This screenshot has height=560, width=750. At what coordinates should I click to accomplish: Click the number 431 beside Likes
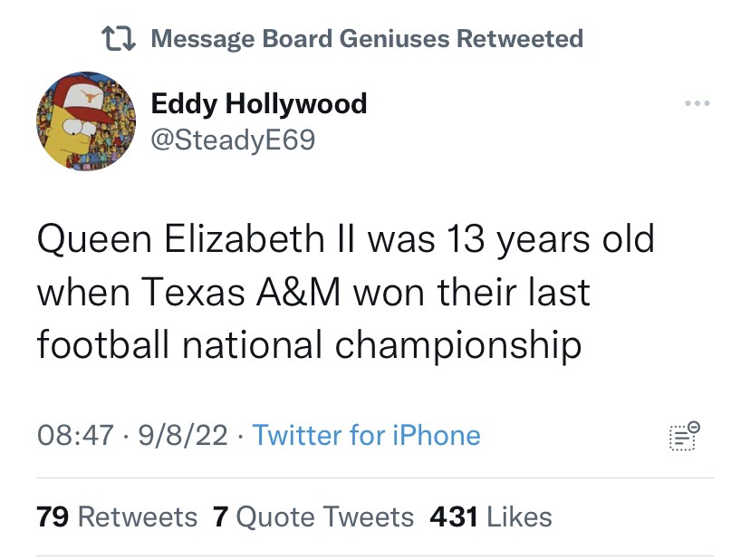[454, 517]
